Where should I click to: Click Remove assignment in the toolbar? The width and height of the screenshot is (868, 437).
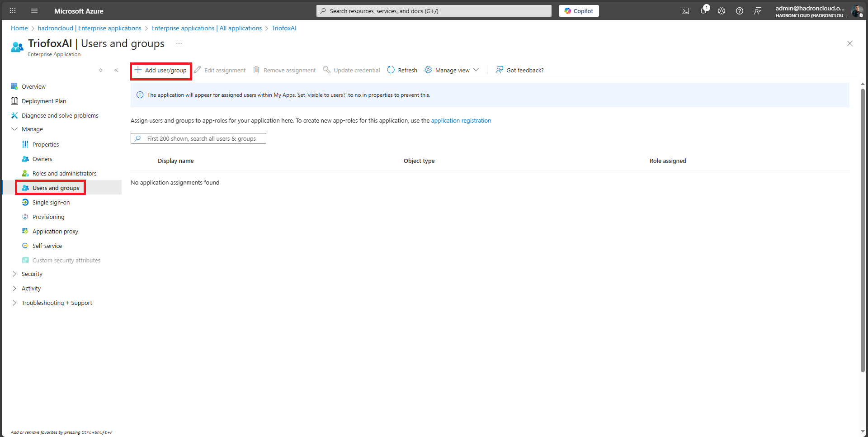click(x=284, y=70)
